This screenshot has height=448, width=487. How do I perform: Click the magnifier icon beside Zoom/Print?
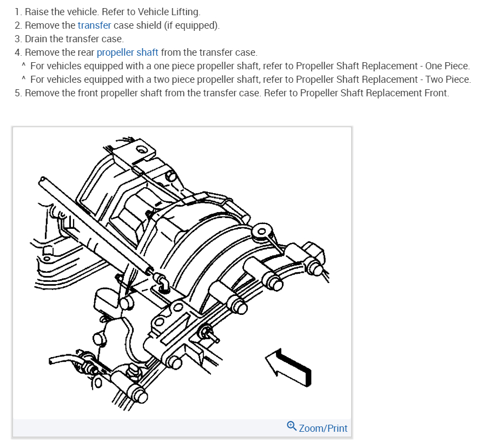(291, 426)
